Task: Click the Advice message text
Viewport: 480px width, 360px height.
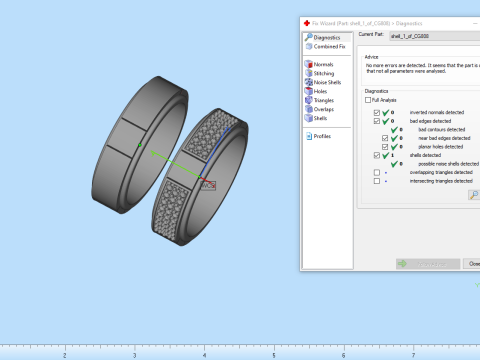Action: pos(423,68)
